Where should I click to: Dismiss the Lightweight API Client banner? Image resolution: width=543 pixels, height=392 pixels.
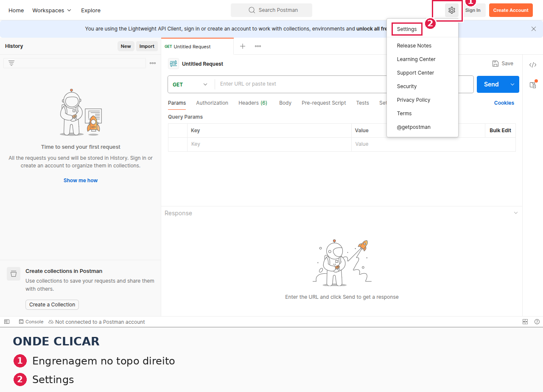click(534, 29)
